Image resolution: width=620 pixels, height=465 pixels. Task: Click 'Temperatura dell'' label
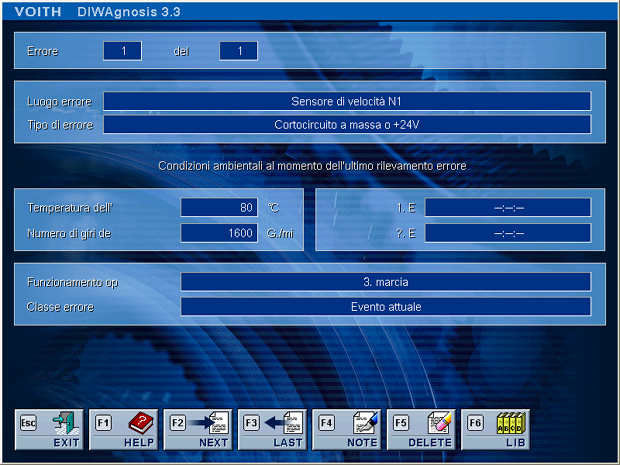[70, 208]
